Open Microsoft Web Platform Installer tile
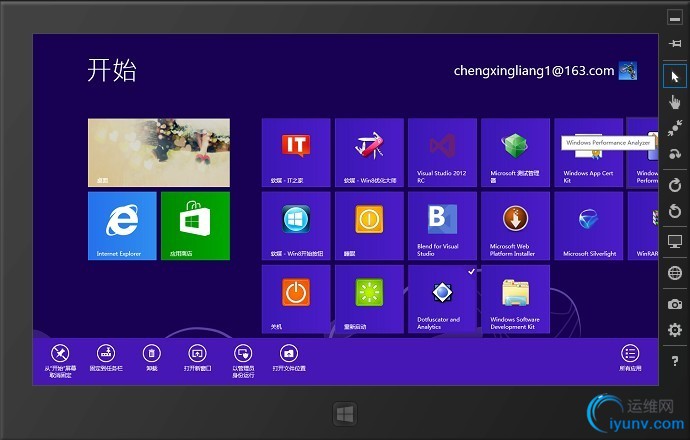This screenshot has width=690, height=440. [515, 226]
